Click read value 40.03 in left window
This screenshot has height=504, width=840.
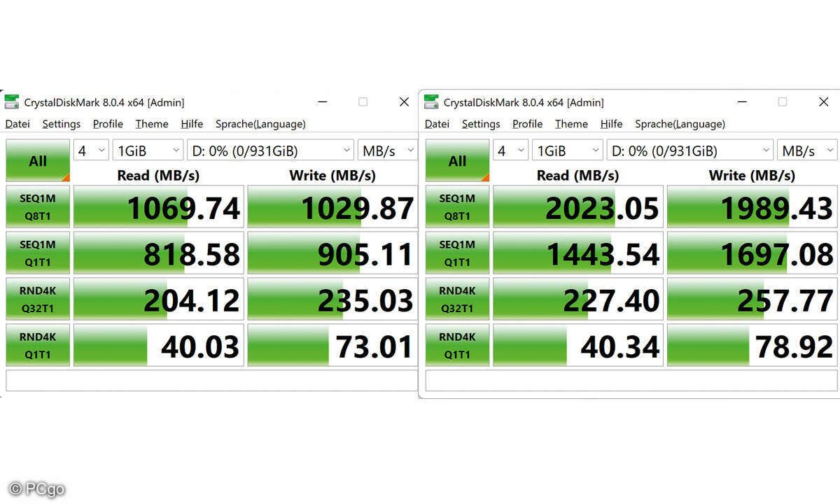click(159, 346)
